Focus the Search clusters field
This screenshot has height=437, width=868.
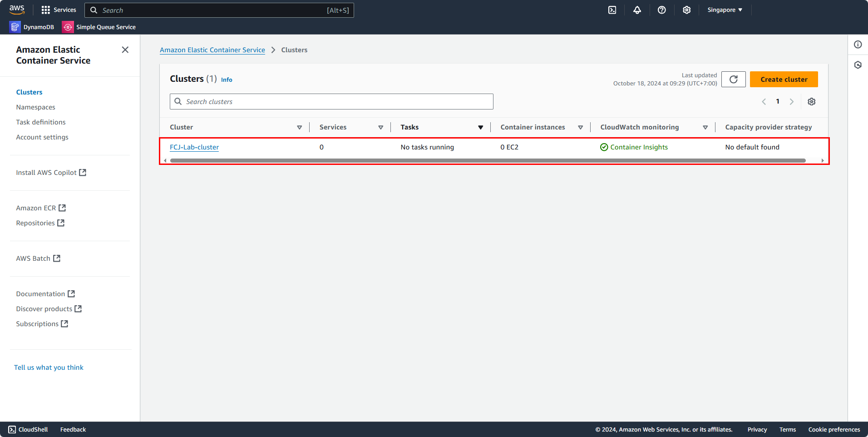(x=331, y=102)
